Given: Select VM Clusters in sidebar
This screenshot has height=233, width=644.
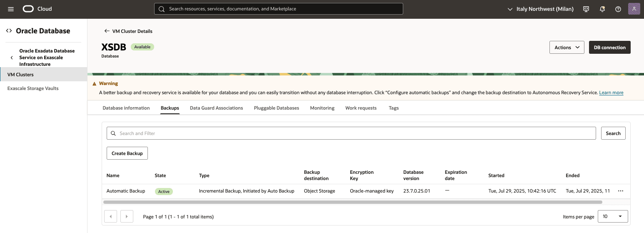Looking at the screenshot, I should 43,75.
